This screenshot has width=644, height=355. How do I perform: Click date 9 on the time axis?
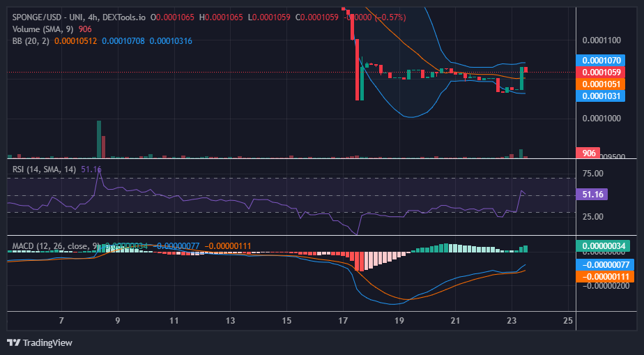(118, 321)
